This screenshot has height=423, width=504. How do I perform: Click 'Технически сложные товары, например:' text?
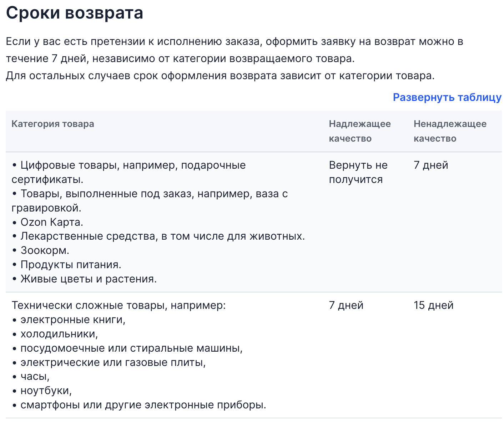click(119, 305)
